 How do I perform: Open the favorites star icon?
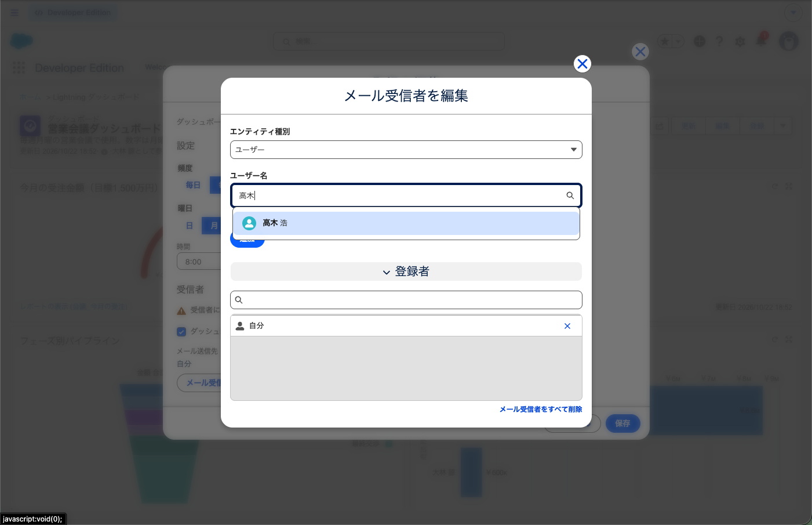[665, 41]
